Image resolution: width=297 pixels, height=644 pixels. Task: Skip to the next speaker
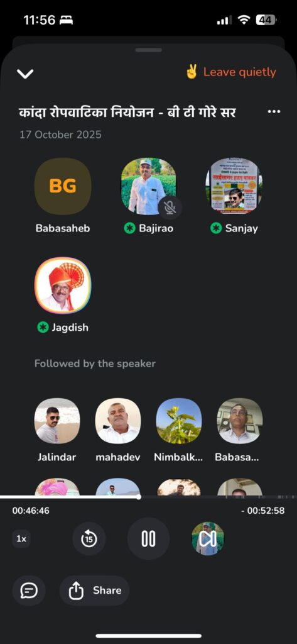point(208,539)
